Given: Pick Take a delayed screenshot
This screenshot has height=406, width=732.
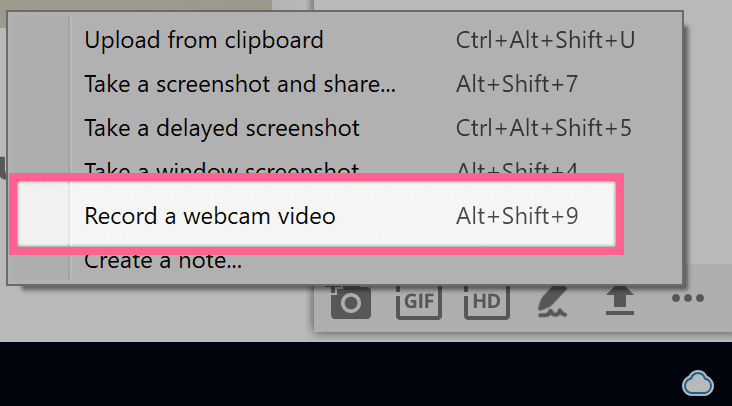Looking at the screenshot, I should pos(222,128).
